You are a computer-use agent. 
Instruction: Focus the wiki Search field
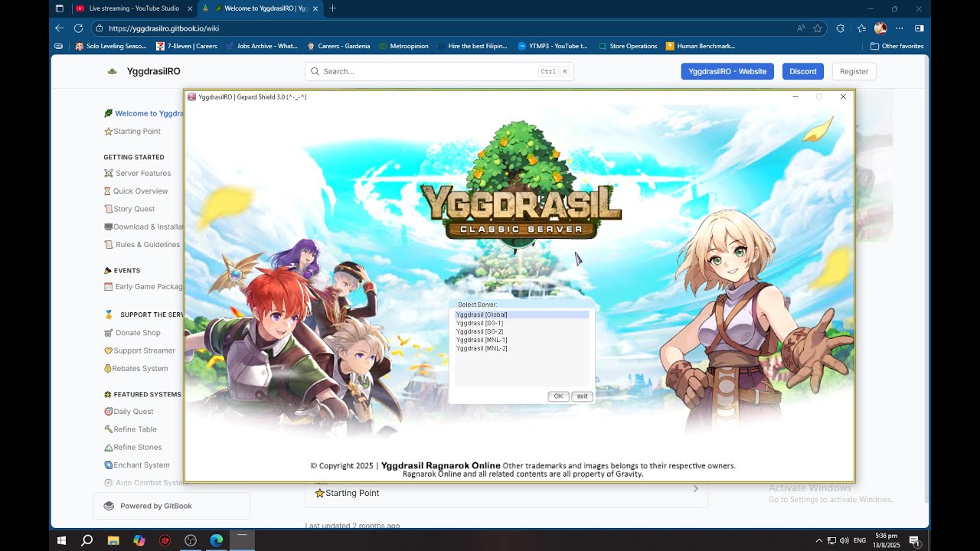(439, 71)
